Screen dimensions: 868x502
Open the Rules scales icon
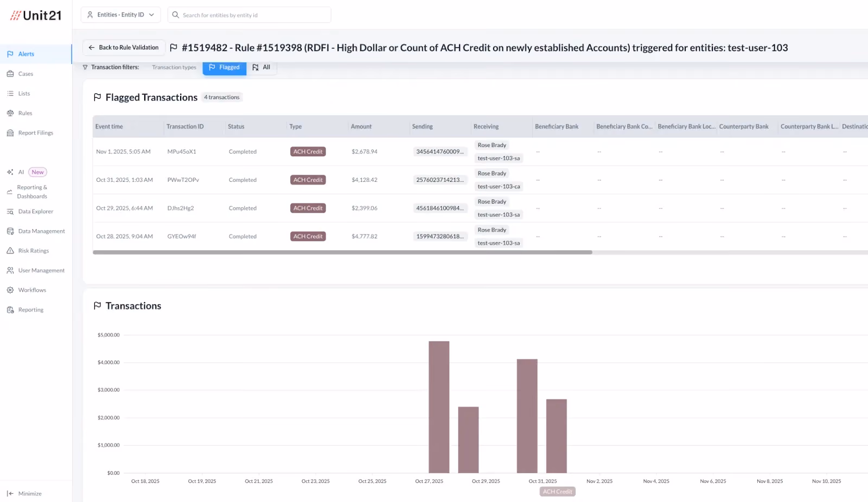pyautogui.click(x=10, y=113)
